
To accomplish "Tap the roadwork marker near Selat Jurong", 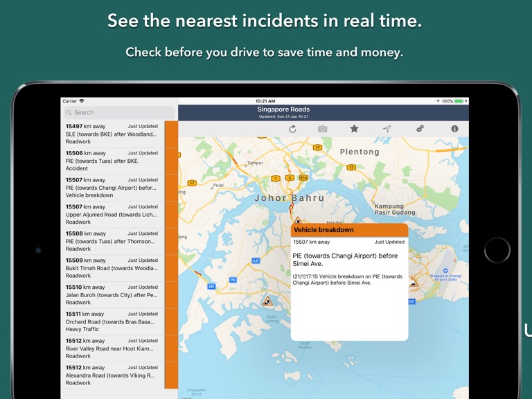I will [x=267, y=301].
